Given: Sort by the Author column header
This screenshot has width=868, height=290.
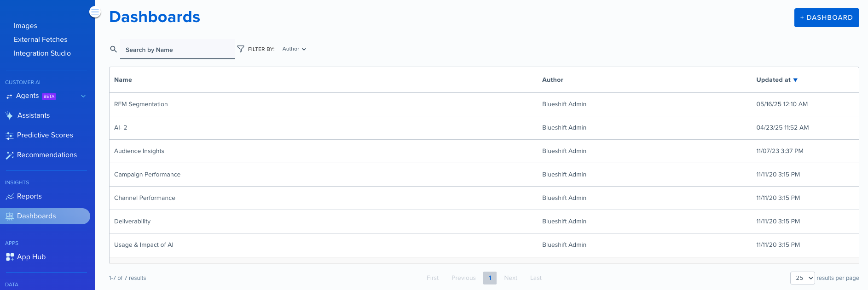Looking at the screenshot, I should 553,80.
